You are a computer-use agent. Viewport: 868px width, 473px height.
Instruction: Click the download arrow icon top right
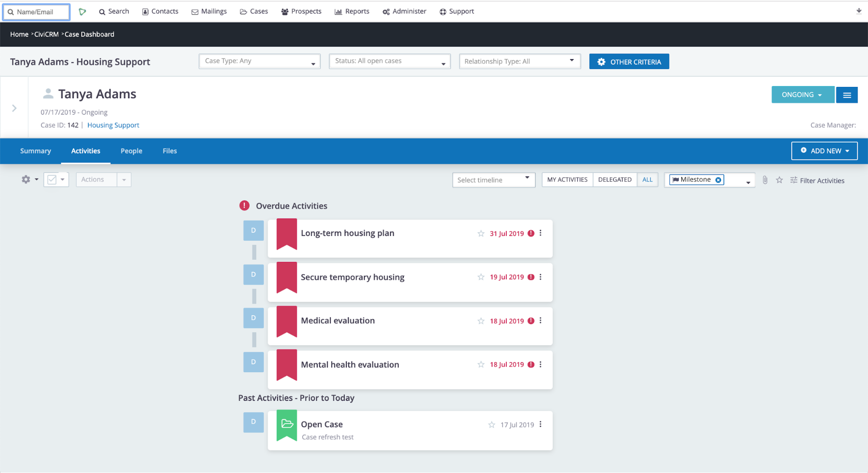[858, 11]
